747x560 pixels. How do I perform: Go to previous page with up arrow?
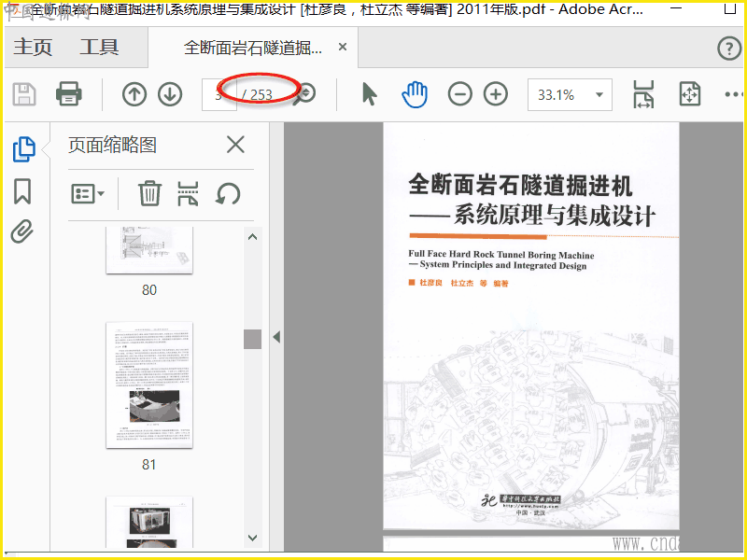pos(134,94)
